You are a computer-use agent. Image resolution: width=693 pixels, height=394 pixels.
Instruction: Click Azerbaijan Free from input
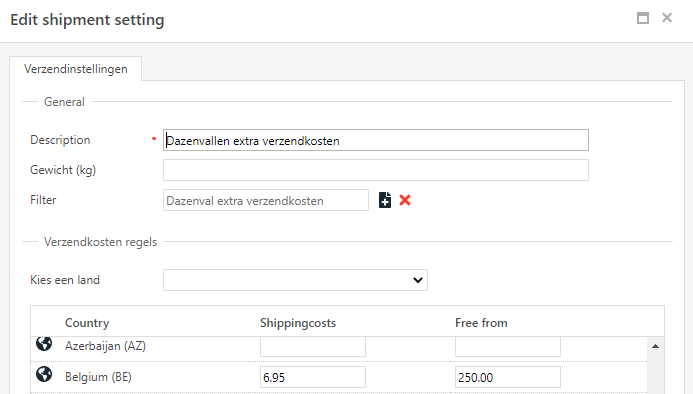click(x=508, y=346)
